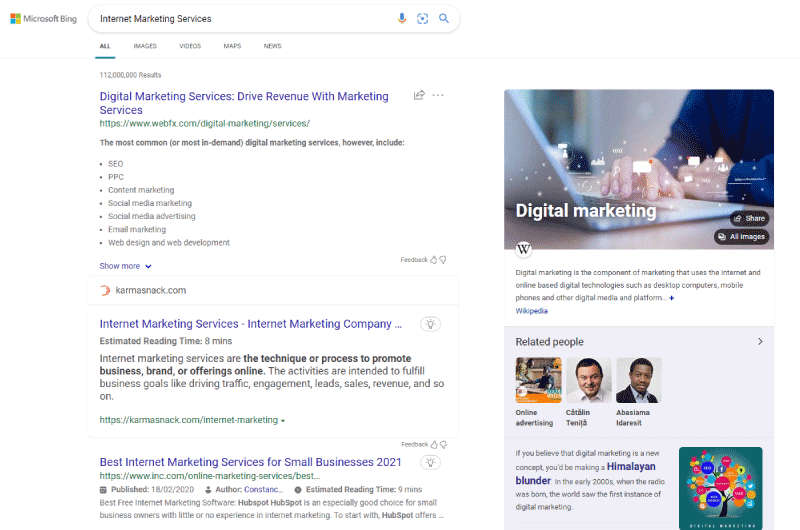This screenshot has width=800, height=530.
Task: Click the karmasnack.com favicon
Action: (105, 290)
